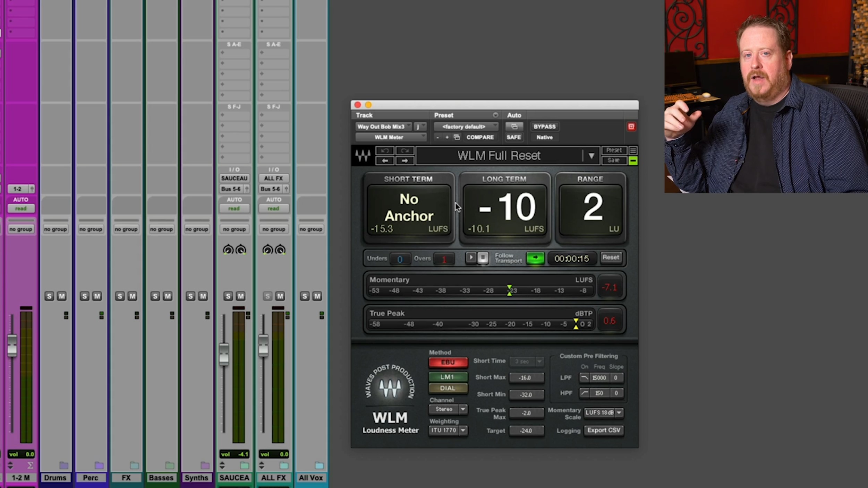The width and height of the screenshot is (868, 488).
Task: Click the left pan knob on ALL FX track
Action: [x=267, y=250]
